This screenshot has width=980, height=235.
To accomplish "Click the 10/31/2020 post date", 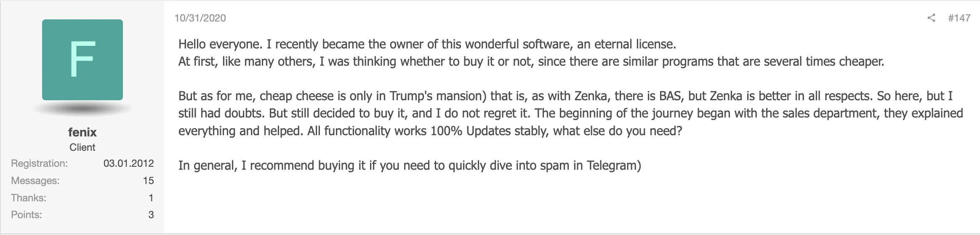I will pos(200,18).
